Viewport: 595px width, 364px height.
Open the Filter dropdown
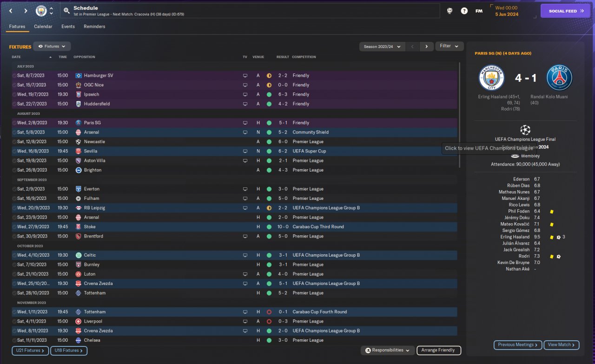point(450,46)
